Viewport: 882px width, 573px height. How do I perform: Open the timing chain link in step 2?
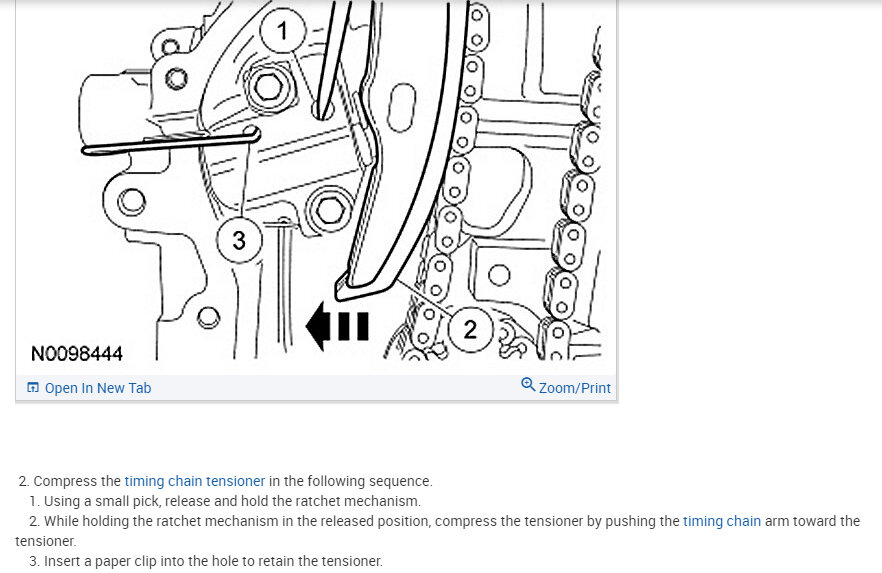click(x=722, y=521)
